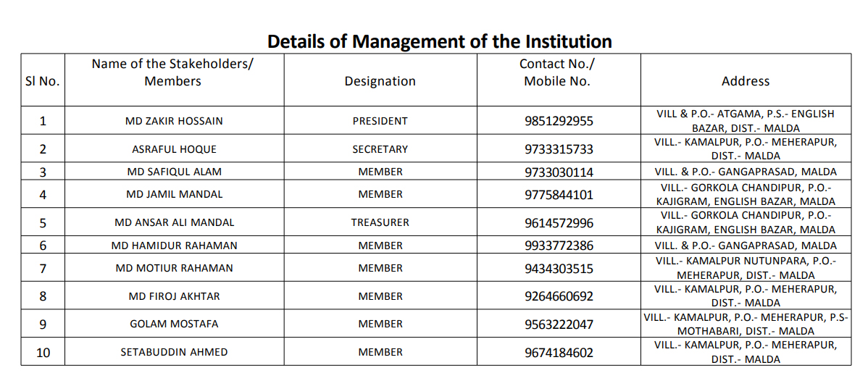Click the Name of the Stakeholders/Members header

[172, 72]
